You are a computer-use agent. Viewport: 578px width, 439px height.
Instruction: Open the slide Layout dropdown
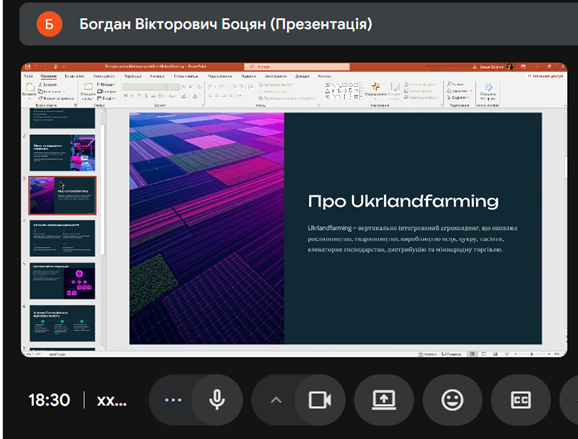106,85
